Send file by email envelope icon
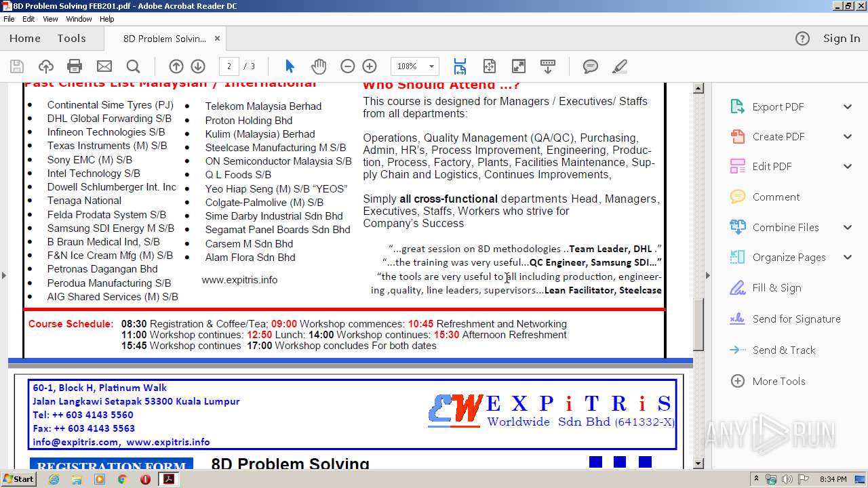 click(104, 66)
